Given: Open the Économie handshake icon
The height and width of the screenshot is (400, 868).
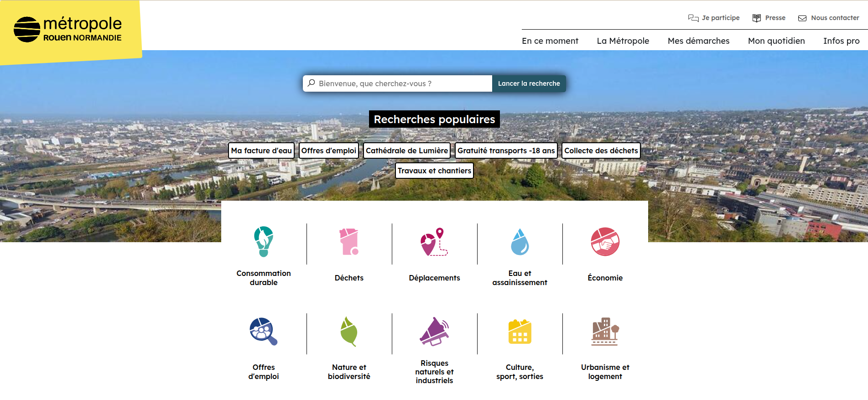Looking at the screenshot, I should [605, 242].
